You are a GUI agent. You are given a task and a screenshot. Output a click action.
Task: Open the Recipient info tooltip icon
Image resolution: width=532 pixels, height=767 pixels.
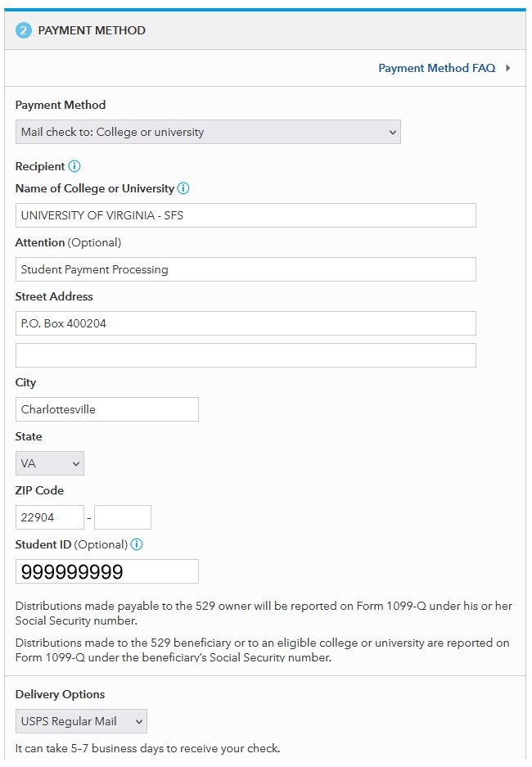tap(74, 166)
